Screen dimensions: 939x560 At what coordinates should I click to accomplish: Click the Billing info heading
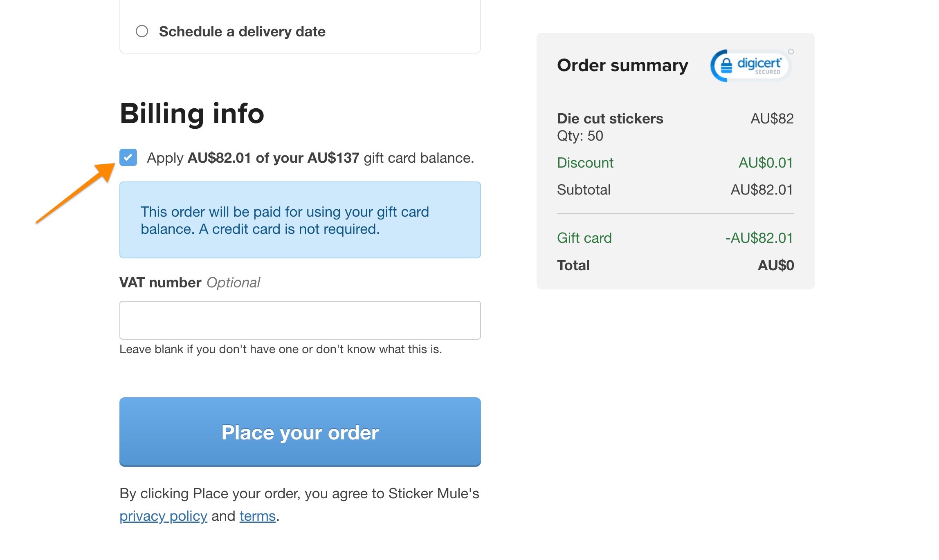192,113
